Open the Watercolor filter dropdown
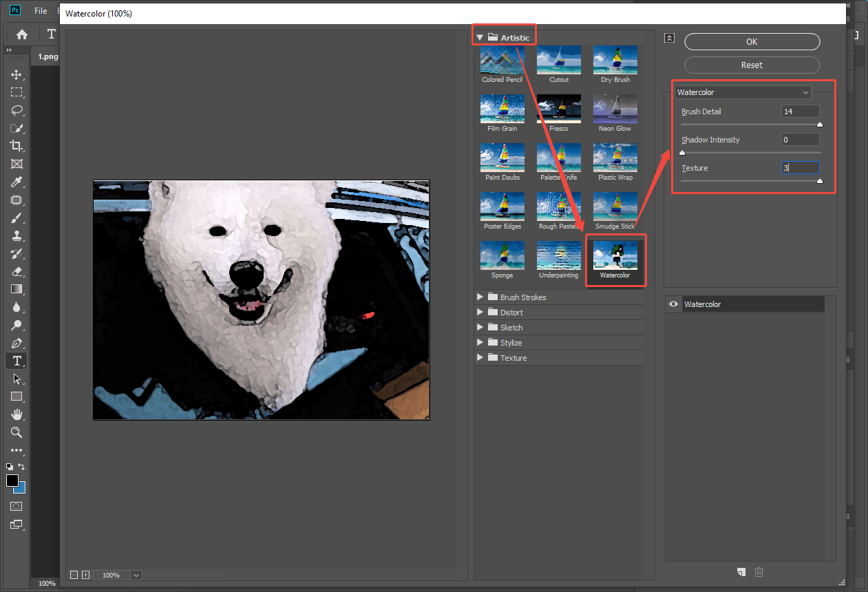This screenshot has width=868, height=592. [743, 92]
